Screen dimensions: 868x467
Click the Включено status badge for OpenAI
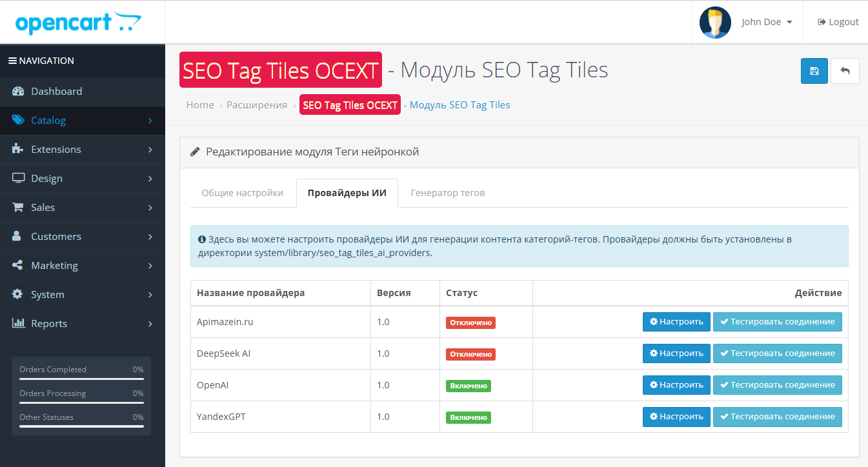(x=468, y=386)
